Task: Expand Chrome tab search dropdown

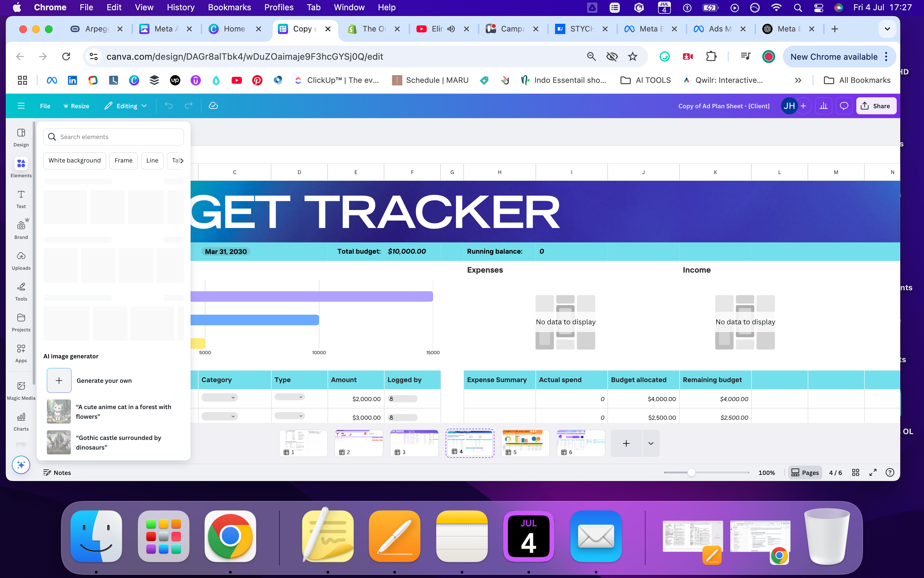Action: [x=887, y=29]
